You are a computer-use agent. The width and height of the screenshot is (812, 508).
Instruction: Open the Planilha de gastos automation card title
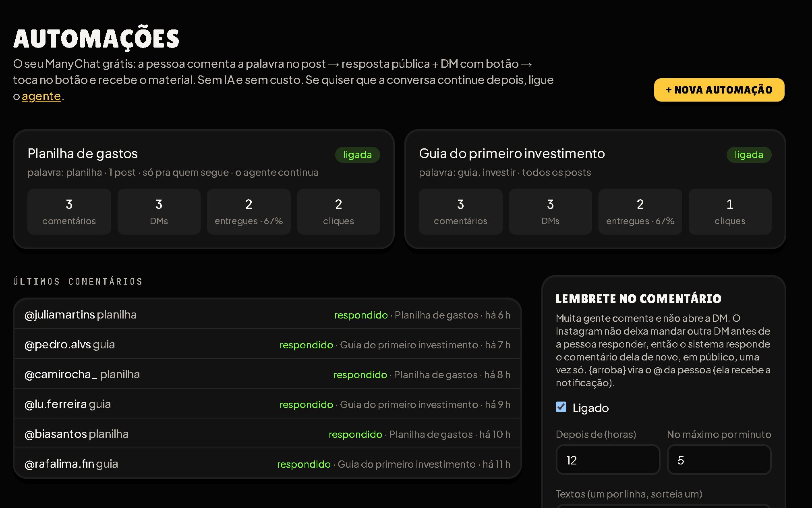point(83,154)
